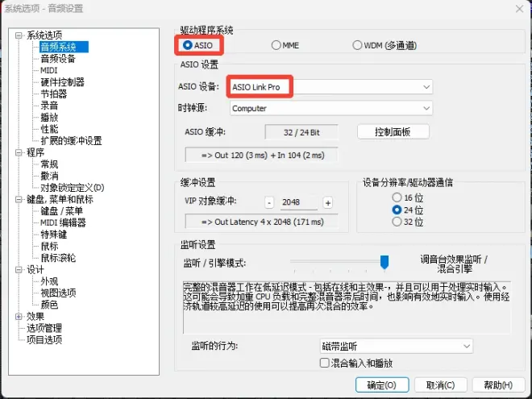Collapse the 系统选项 tree node
The image size is (532, 399).
19,35
